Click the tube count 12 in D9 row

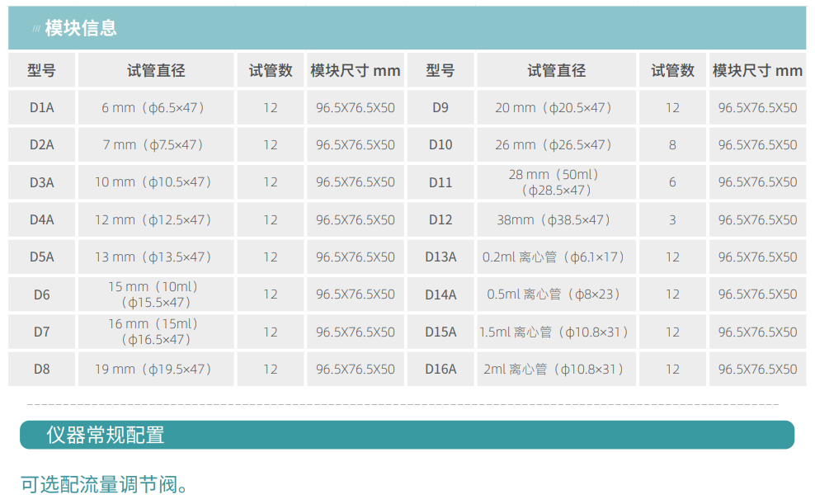(x=672, y=107)
